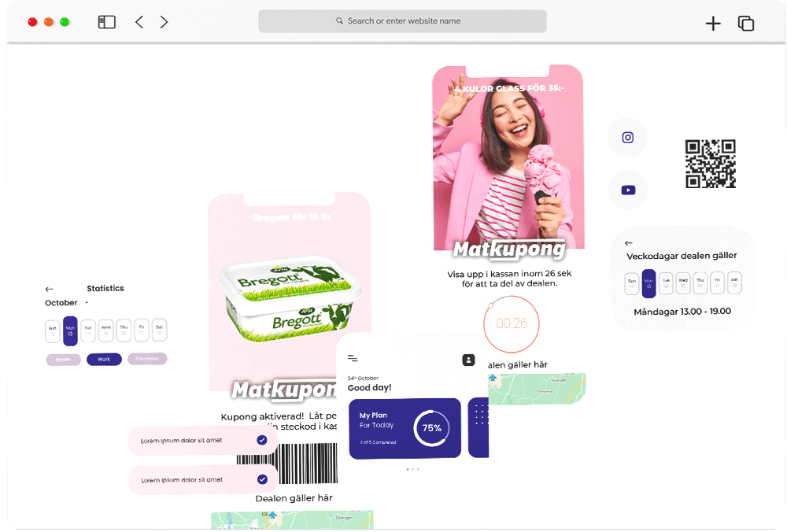Select Mon 13 in Veckodagar day picker
Screen dimensions: 787x532
(649, 283)
